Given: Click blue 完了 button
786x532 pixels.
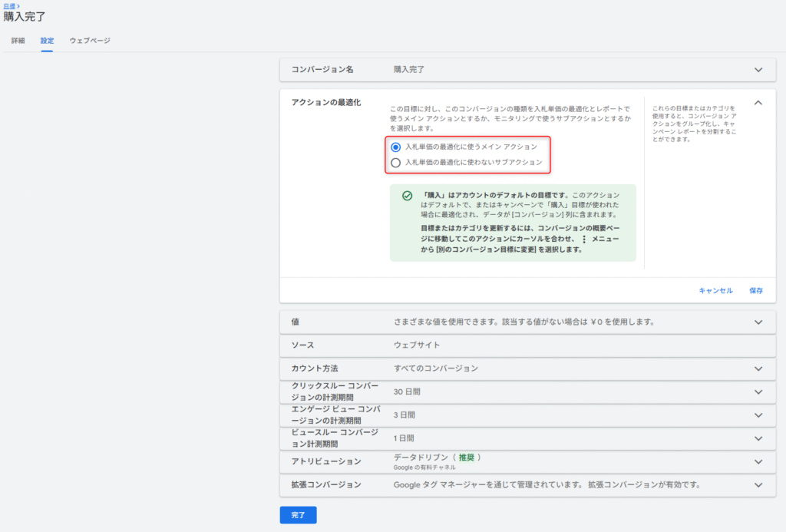Looking at the screenshot, I should 299,515.
